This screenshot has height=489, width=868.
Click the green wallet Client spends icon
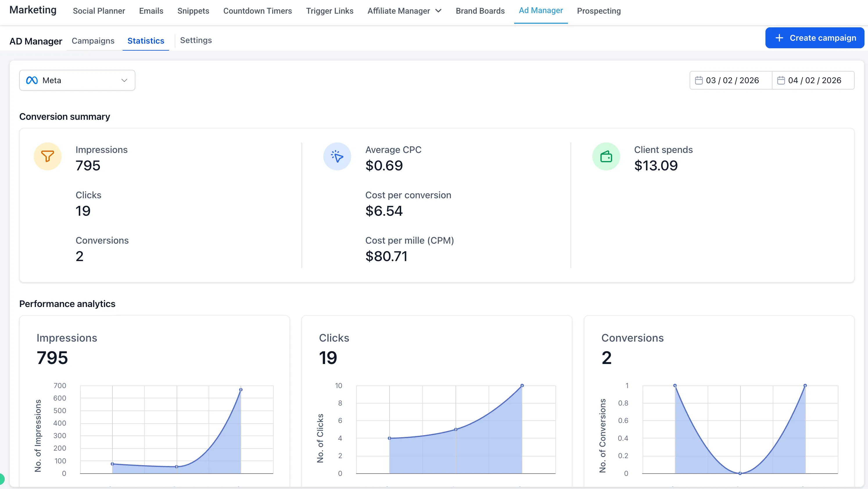point(606,156)
